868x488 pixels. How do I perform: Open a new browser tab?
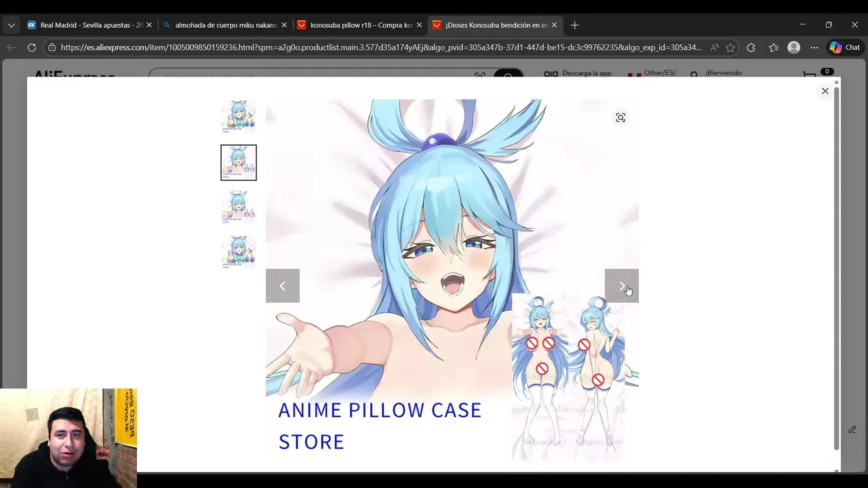pyautogui.click(x=574, y=25)
